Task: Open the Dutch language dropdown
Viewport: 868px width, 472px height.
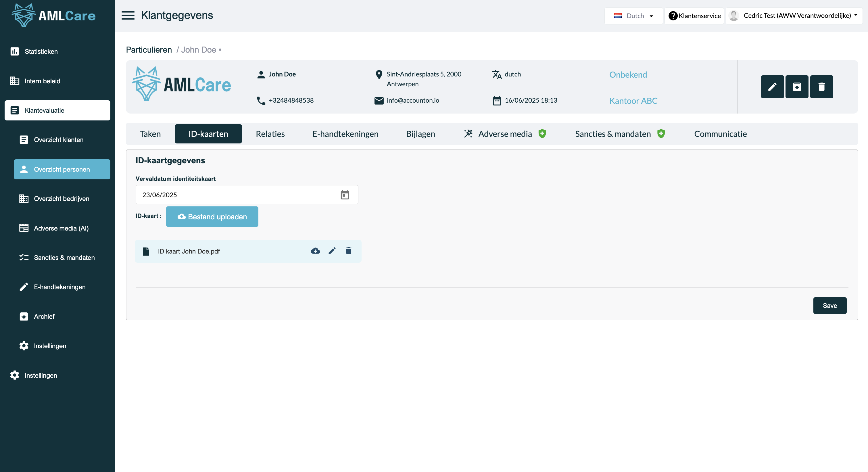Action: click(x=633, y=16)
